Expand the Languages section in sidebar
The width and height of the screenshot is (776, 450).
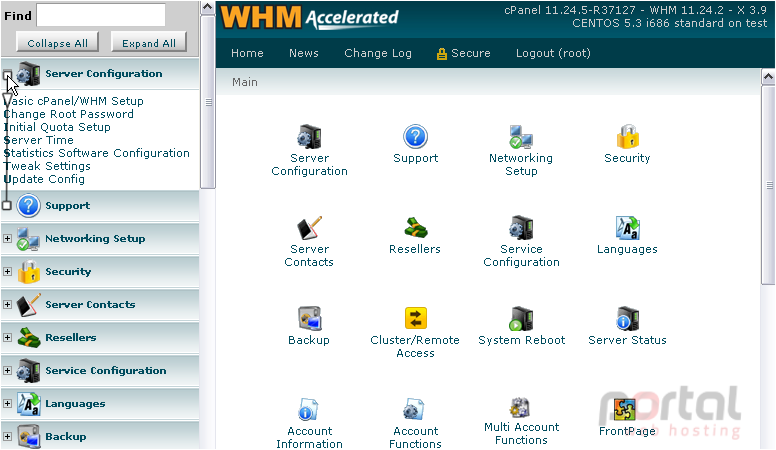coord(7,403)
